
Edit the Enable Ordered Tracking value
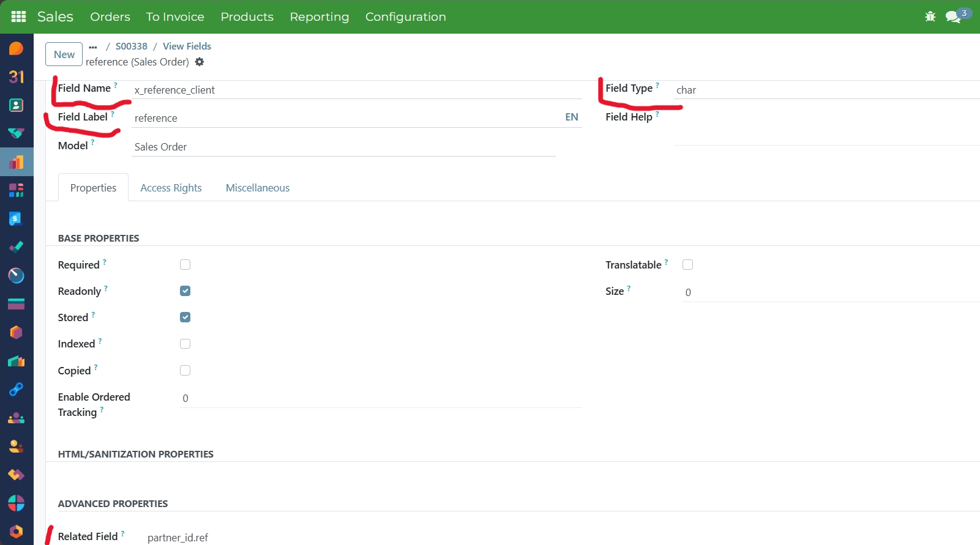tap(381, 398)
